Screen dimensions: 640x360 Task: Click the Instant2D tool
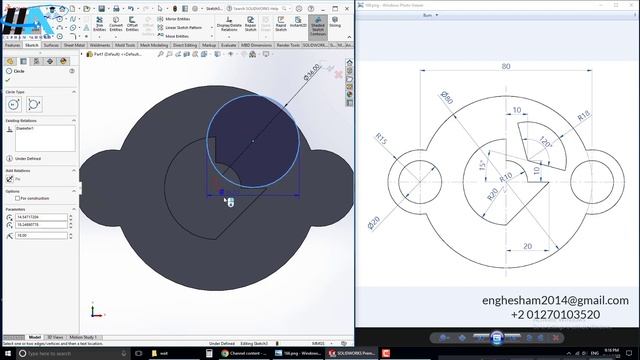[x=298, y=22]
